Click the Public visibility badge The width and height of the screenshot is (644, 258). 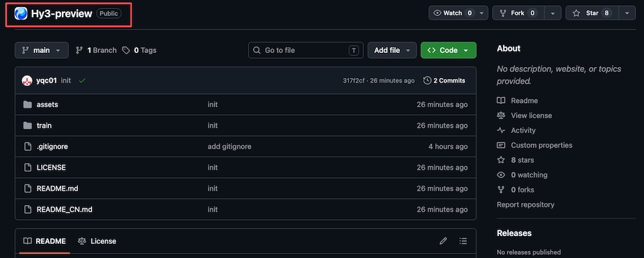click(109, 14)
